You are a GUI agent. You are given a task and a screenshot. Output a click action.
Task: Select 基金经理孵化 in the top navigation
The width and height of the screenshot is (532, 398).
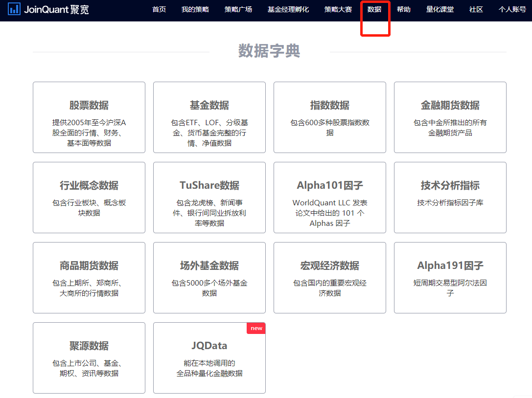click(288, 9)
